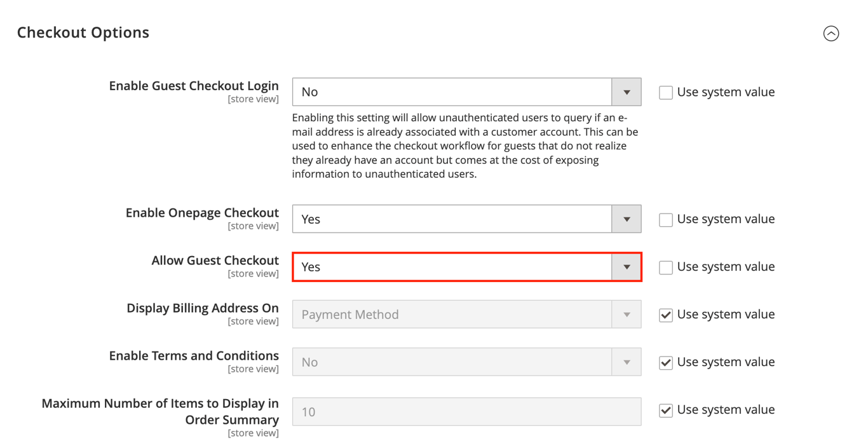Enable system value for Enable Onepage Checkout
The image size is (868, 448).
[x=665, y=219]
